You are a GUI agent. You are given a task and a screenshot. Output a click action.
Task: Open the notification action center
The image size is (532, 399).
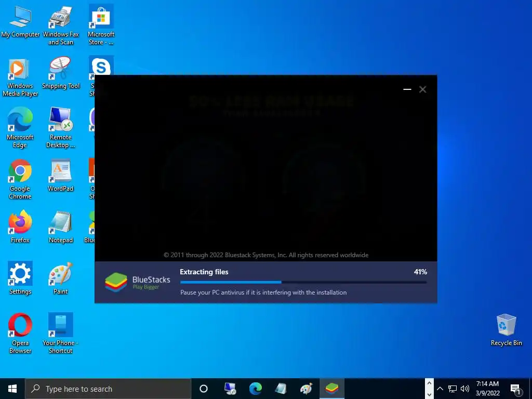(x=515, y=389)
